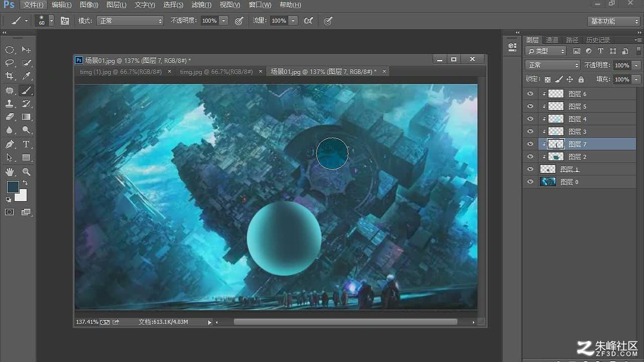
Task: Change the screen mode
Action: click(26, 212)
